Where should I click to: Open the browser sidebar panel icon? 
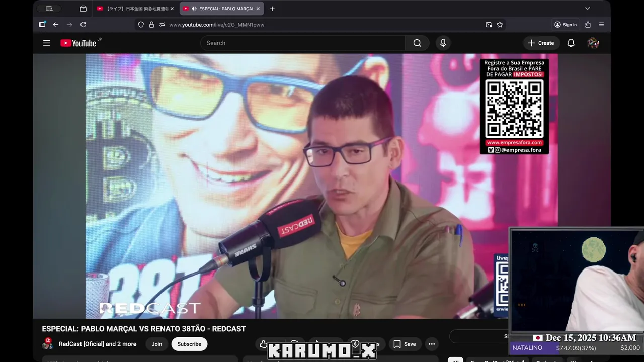(42, 24)
